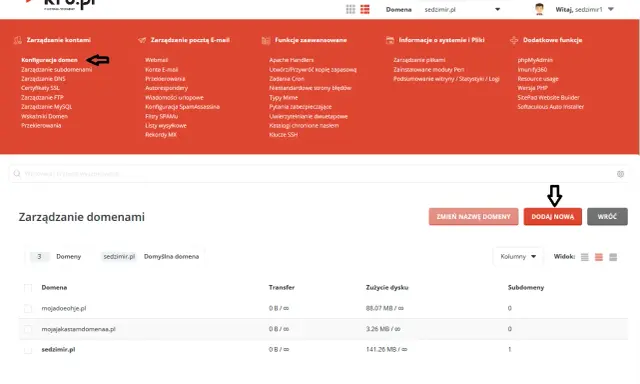Open search settings gear icon
The height and width of the screenshot is (384, 640).
tap(620, 174)
